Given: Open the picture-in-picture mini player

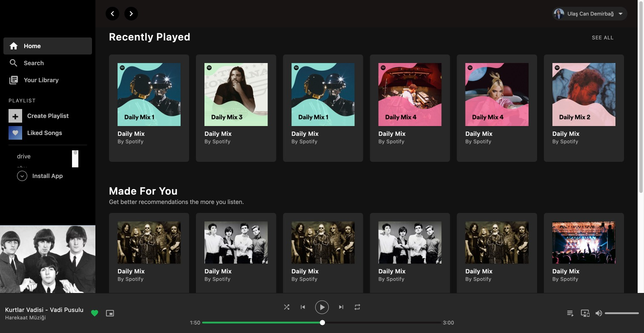Looking at the screenshot, I should coord(110,313).
